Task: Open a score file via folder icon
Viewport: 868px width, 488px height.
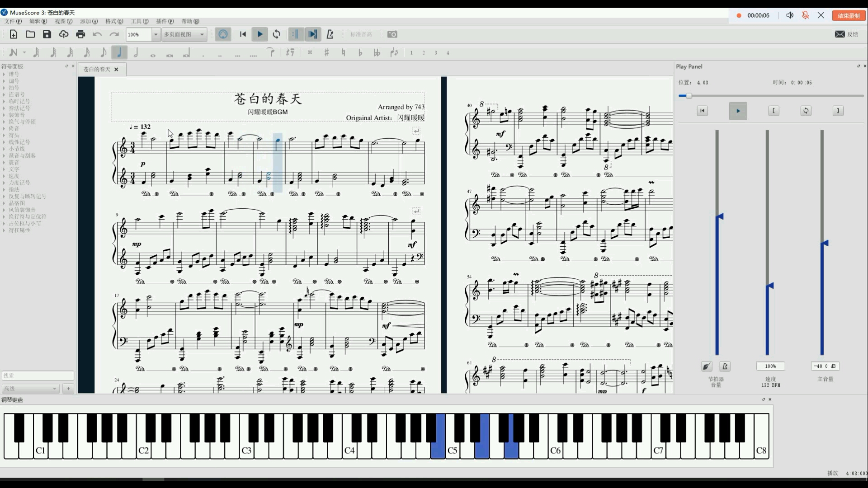Action: (x=30, y=34)
